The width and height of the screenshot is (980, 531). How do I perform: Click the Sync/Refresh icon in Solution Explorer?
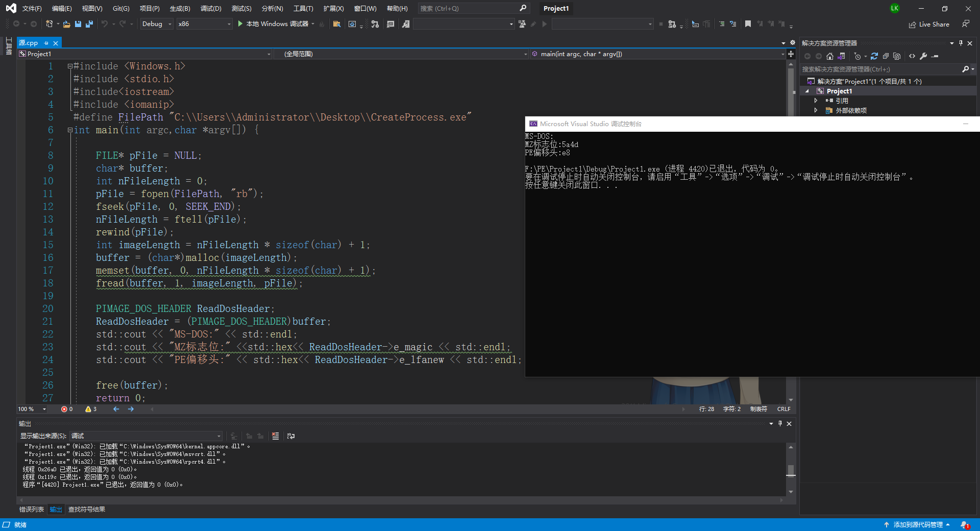874,56
